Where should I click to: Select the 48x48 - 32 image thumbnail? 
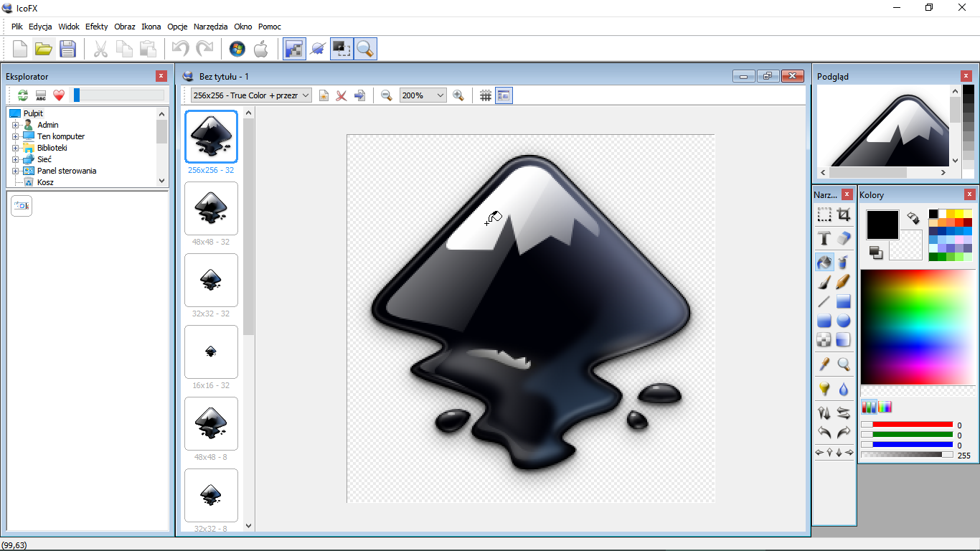(211, 208)
